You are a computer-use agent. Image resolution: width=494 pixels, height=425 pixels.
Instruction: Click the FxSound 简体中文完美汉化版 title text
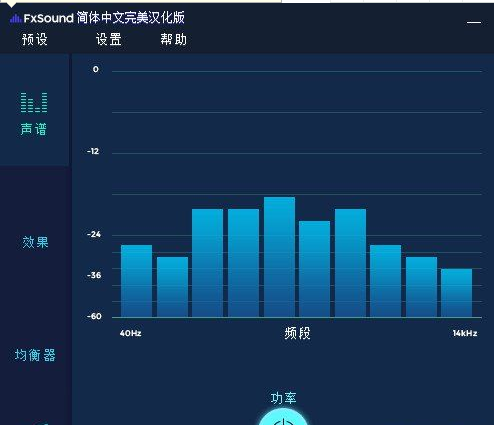(x=104, y=18)
